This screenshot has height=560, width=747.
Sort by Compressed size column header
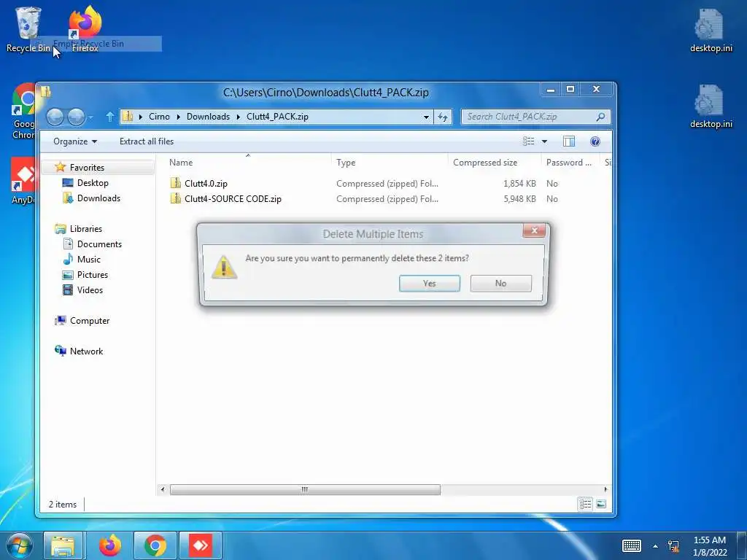[x=485, y=163]
